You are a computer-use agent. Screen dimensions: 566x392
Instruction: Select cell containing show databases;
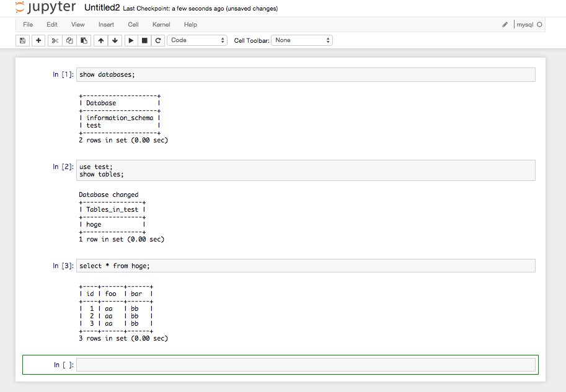(306, 75)
